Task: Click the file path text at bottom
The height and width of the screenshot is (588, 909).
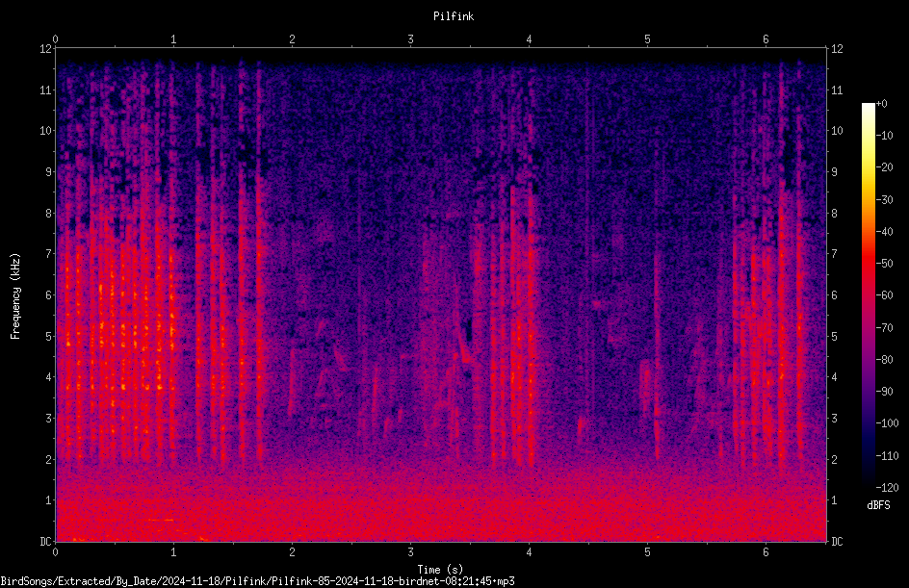Action: click(257, 581)
